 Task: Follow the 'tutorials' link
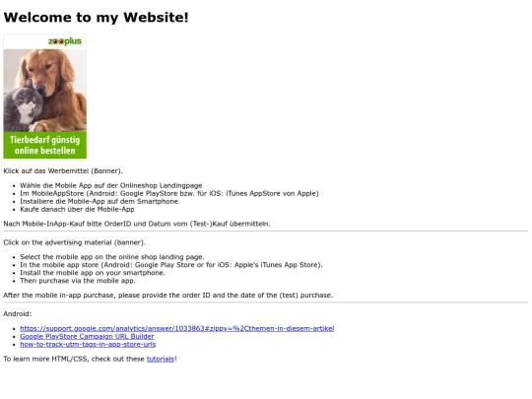[161, 359]
